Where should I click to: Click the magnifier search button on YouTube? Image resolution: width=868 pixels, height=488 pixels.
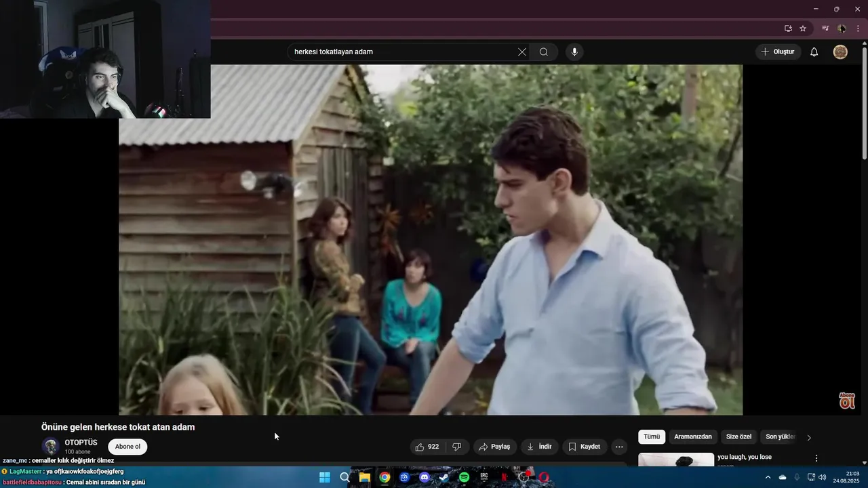pyautogui.click(x=544, y=52)
